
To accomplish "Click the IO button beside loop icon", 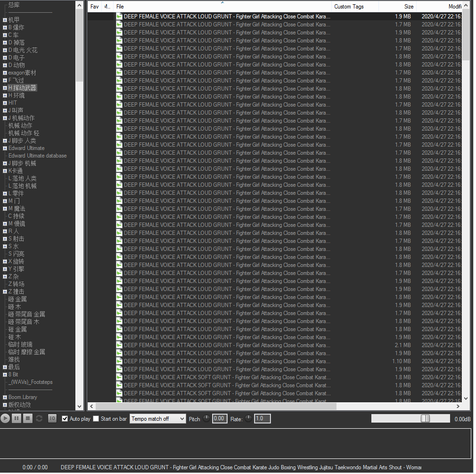I will [52, 418].
